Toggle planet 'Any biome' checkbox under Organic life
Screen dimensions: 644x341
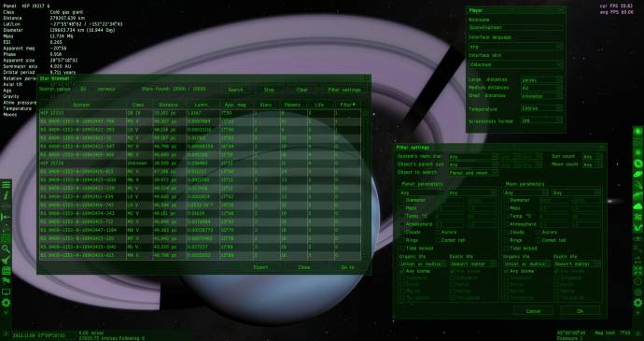click(x=402, y=271)
